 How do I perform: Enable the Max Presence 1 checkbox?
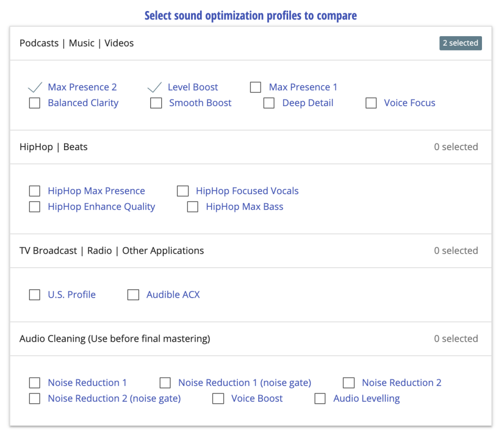256,87
